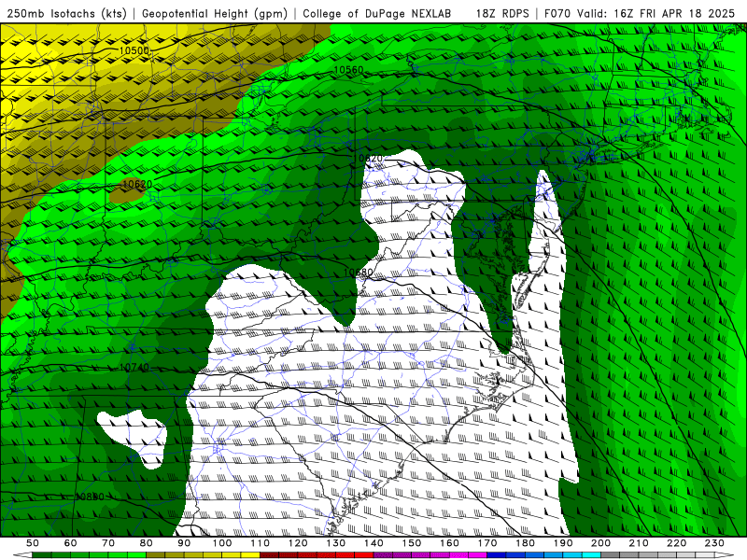Screen dimensions: 747x560
Task: Select the "Geopotential Height (gpm)" header text
Action: [215, 13]
